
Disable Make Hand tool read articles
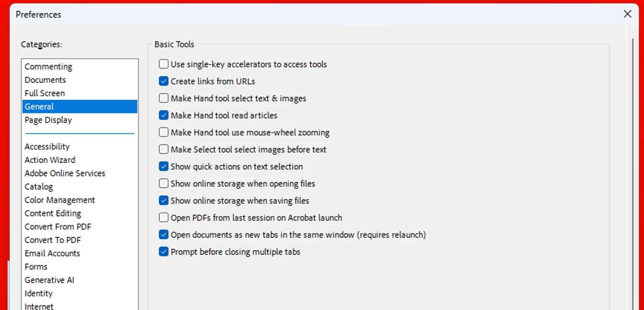164,115
